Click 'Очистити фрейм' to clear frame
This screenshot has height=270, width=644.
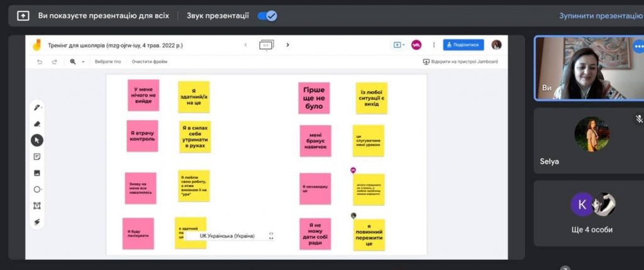coord(149,62)
